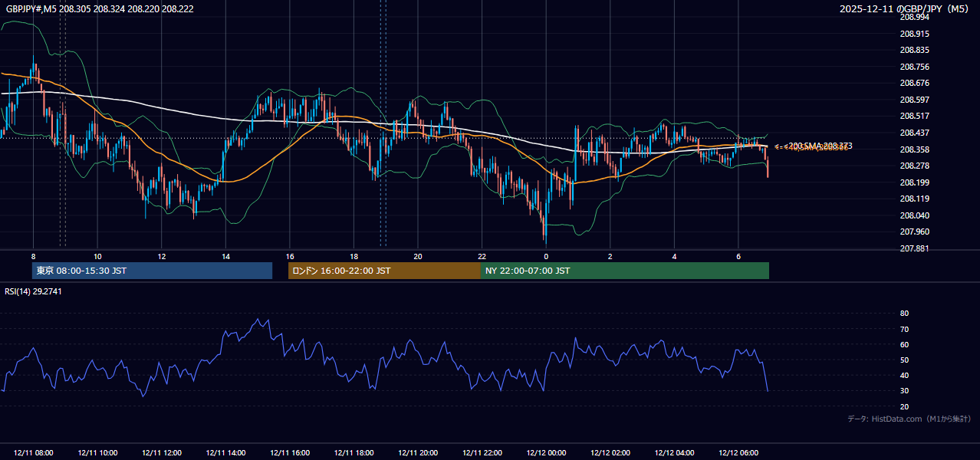The width and height of the screenshot is (980, 460).
Task: Click price level 207.960 on the axis
Action: click(914, 232)
